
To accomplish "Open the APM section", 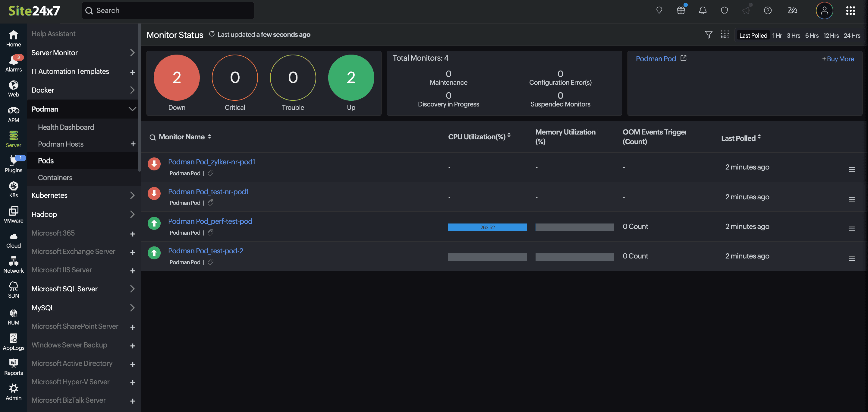I will click(x=14, y=114).
